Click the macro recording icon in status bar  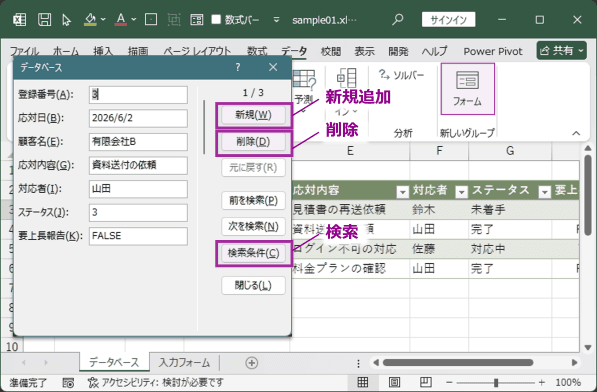(68, 382)
